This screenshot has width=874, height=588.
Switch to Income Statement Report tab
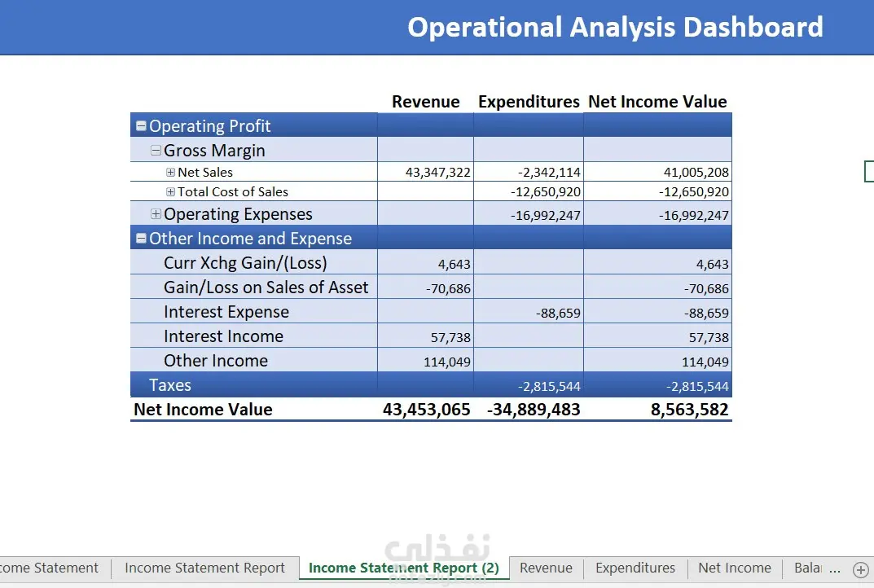(x=204, y=568)
